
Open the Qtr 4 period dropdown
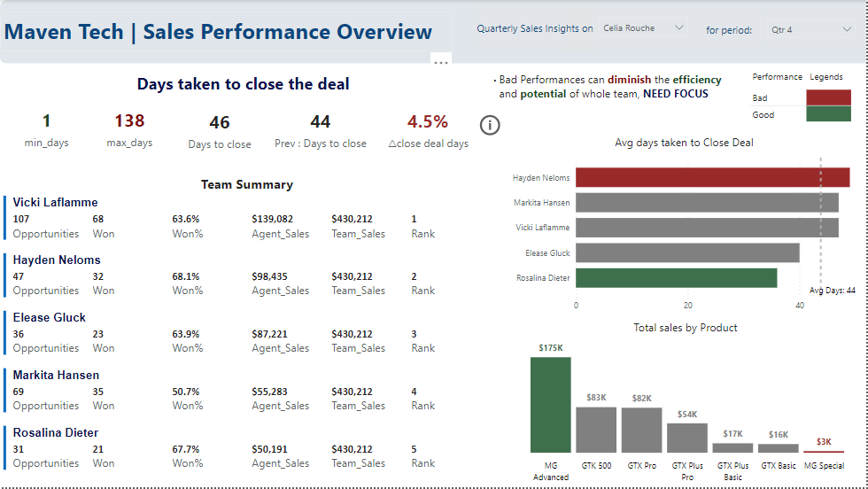click(811, 29)
